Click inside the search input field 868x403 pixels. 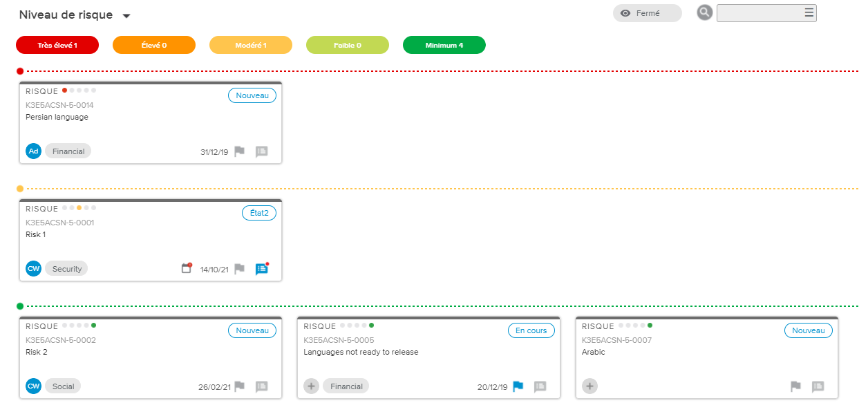759,13
